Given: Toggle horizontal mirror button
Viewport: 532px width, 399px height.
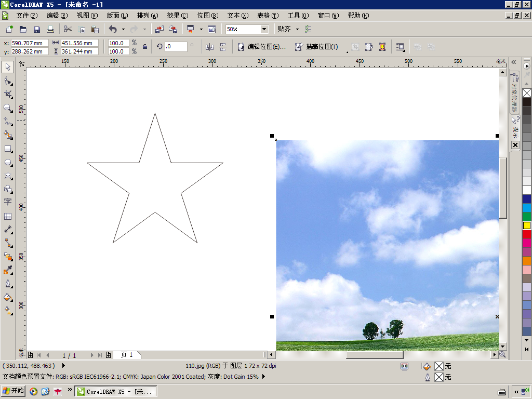Looking at the screenshot, I should click(209, 47).
